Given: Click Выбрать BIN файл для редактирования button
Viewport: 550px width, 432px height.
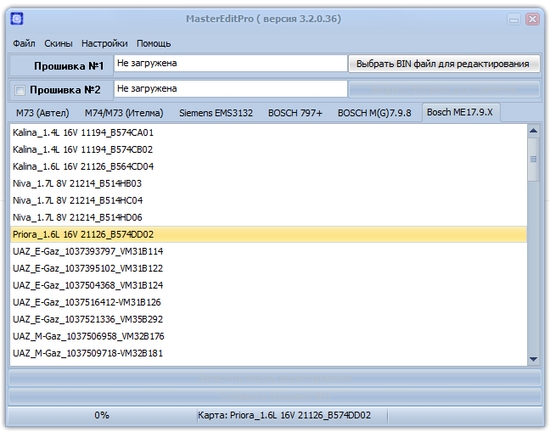Looking at the screenshot, I should pos(444,64).
